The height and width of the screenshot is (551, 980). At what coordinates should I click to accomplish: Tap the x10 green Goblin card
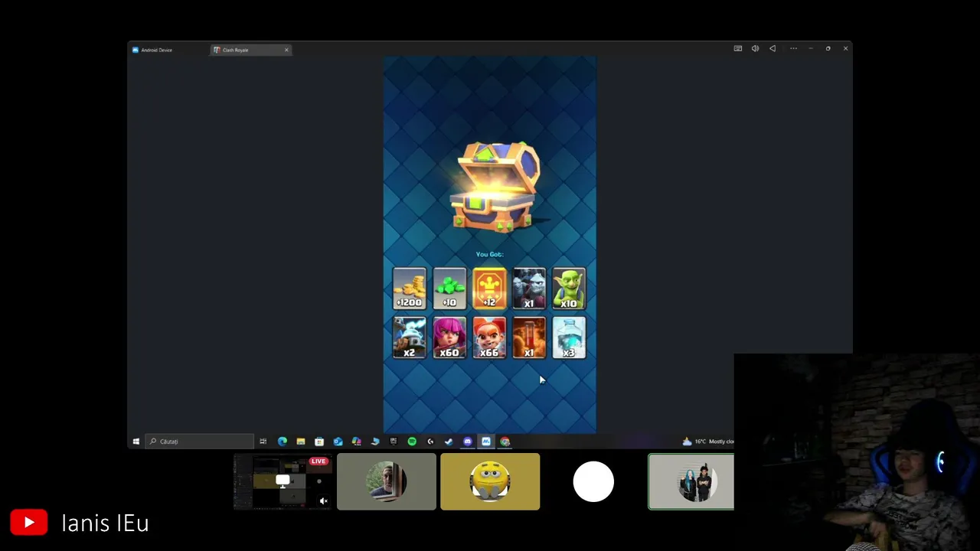(x=569, y=288)
